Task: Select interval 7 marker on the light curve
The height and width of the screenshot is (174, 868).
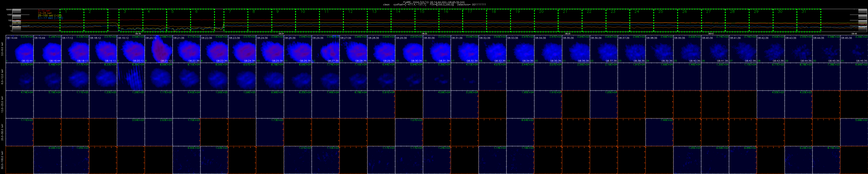Action: (x=230, y=11)
